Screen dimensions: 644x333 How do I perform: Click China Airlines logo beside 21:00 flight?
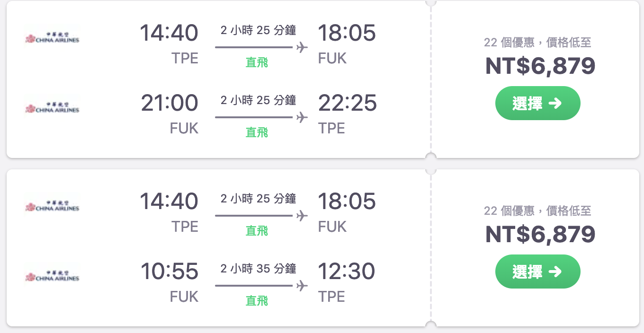[52, 108]
